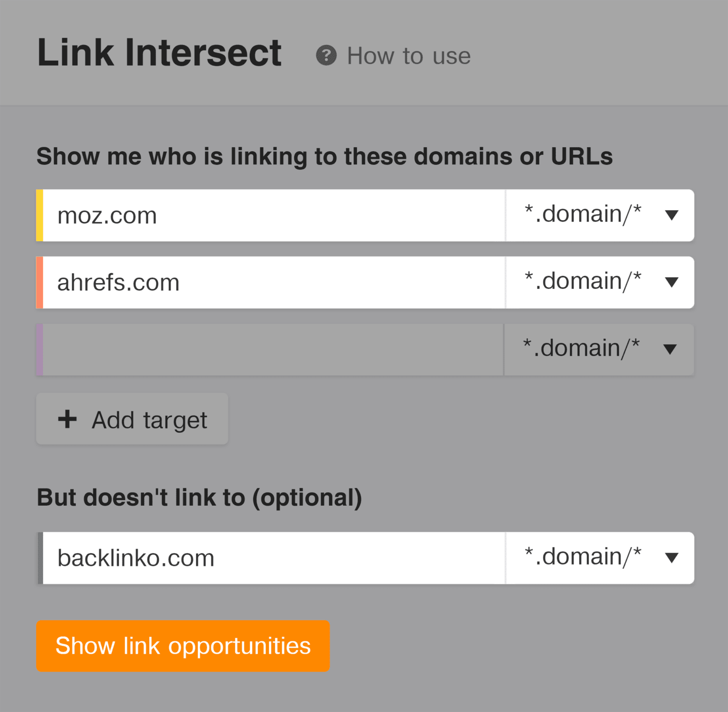Click inside the ahrefs.com input field
This screenshot has width=728, height=712.
pyautogui.click(x=253, y=282)
